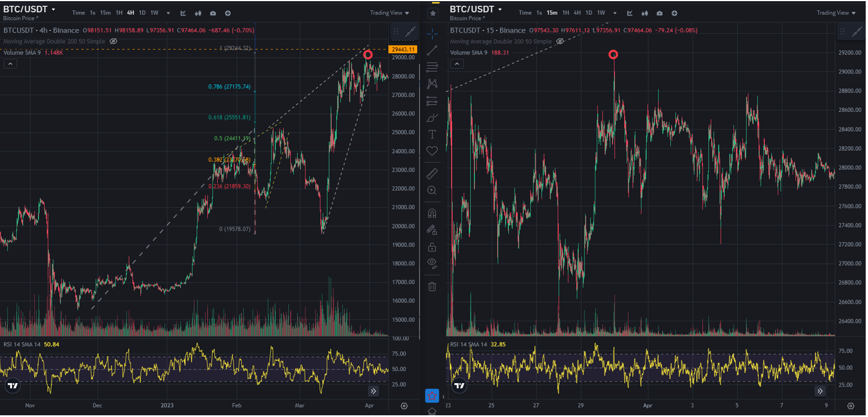Change candle chart type on left chart
Screen dimensions: 868x417
(198, 13)
